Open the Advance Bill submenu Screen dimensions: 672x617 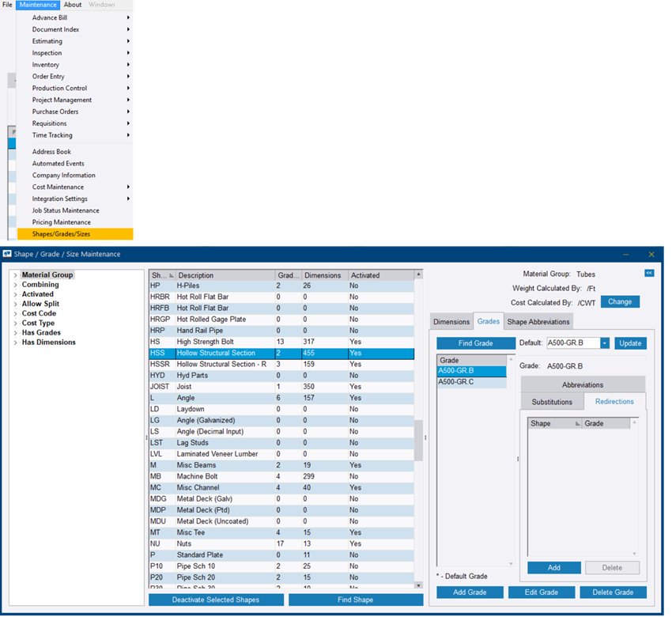point(75,17)
